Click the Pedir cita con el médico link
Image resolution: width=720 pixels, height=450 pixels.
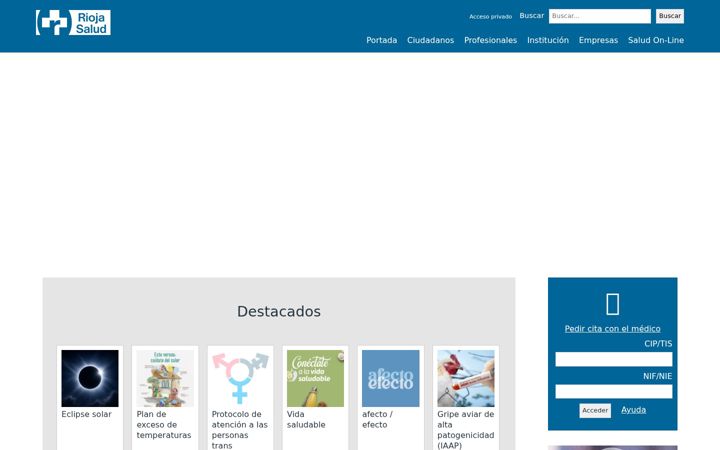613,329
